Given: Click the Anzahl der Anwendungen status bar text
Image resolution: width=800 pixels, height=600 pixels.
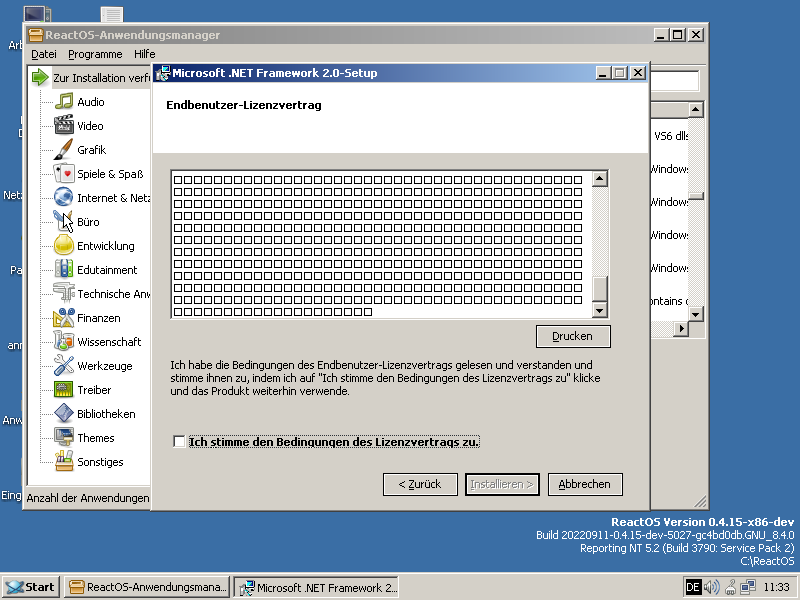Looking at the screenshot, I should [x=88, y=498].
